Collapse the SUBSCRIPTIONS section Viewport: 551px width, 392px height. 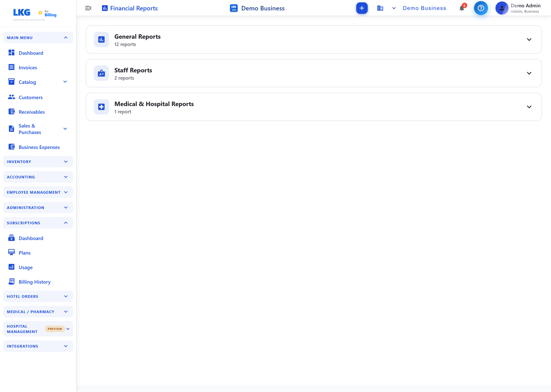click(x=38, y=223)
